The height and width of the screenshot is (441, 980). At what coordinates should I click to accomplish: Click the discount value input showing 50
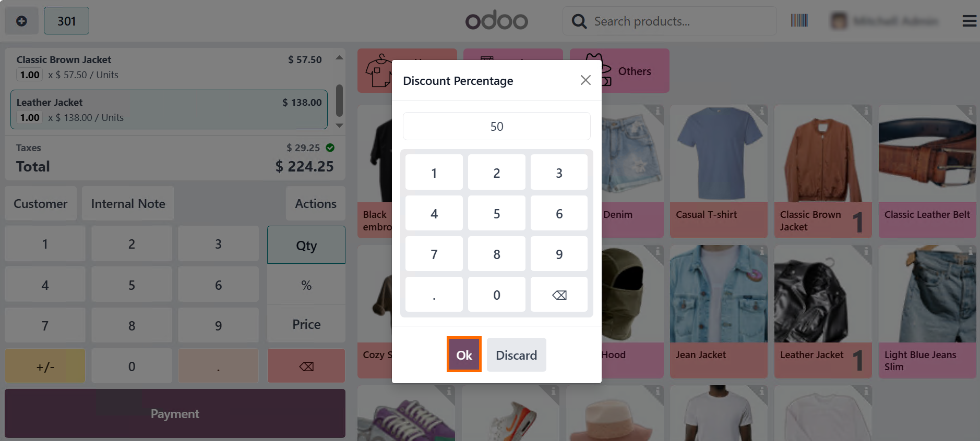[497, 127]
